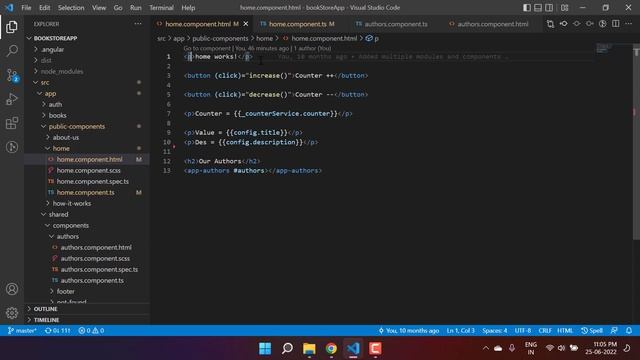Image resolution: width=640 pixels, height=360 pixels.
Task: Expand the books folder
Action: [57, 116]
